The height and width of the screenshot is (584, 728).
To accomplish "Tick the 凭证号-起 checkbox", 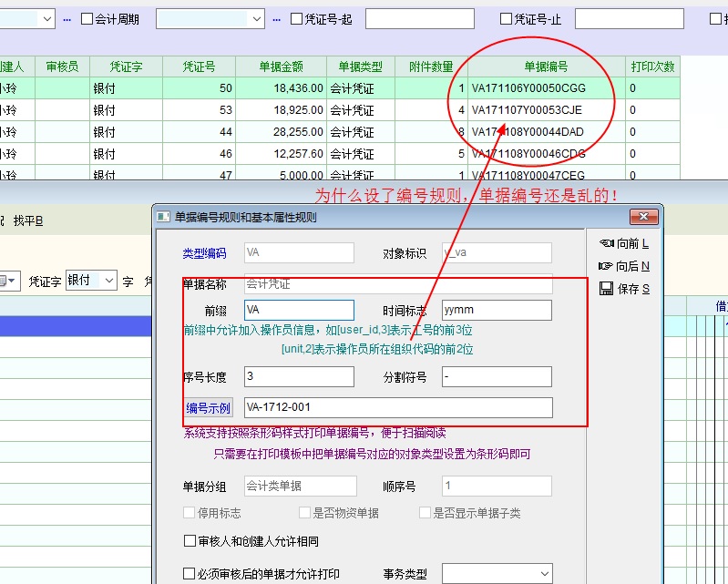I will click(x=297, y=19).
